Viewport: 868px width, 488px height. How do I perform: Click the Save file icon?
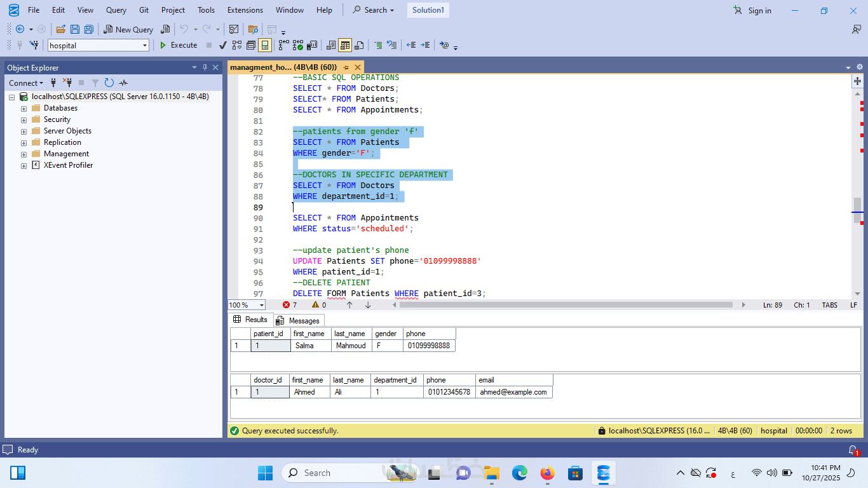(x=75, y=29)
